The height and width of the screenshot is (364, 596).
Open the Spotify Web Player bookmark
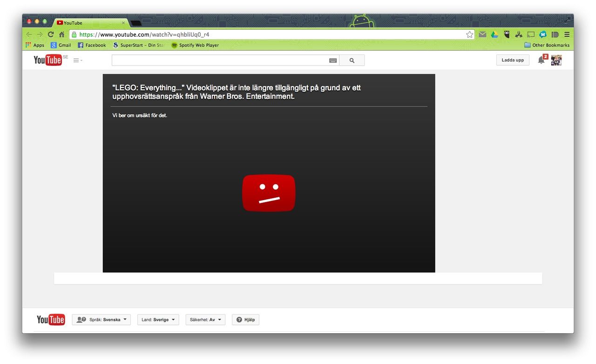[x=195, y=45]
